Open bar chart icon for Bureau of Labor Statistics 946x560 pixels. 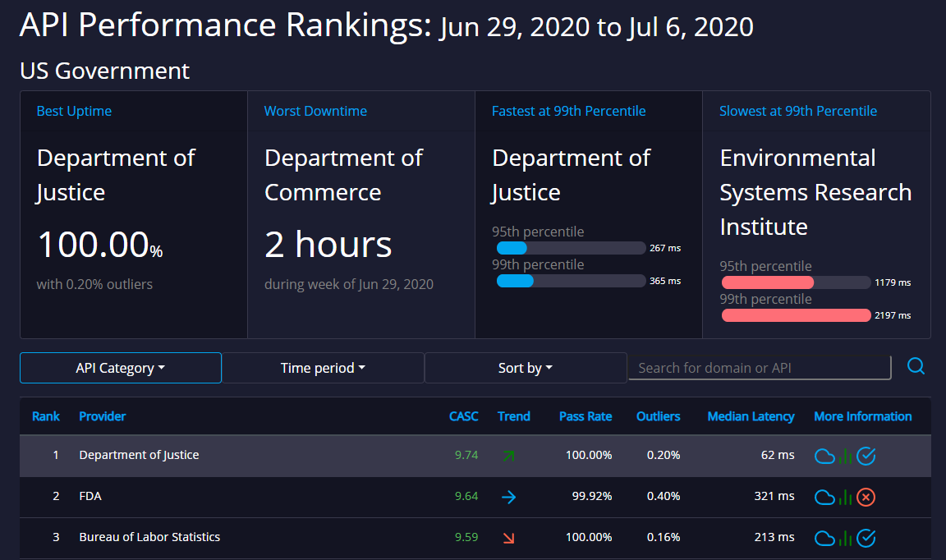pyautogui.click(x=845, y=539)
